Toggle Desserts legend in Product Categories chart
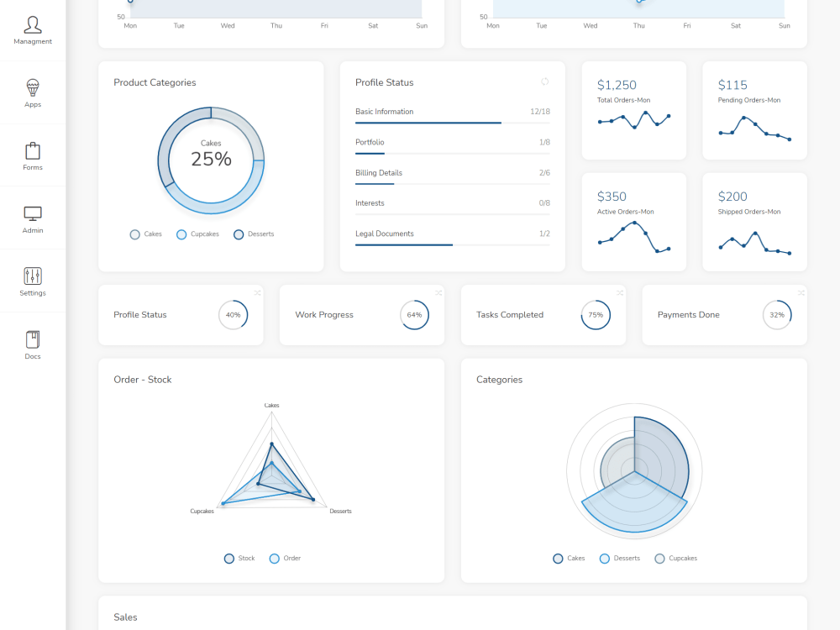The width and height of the screenshot is (840, 630). 254,234
